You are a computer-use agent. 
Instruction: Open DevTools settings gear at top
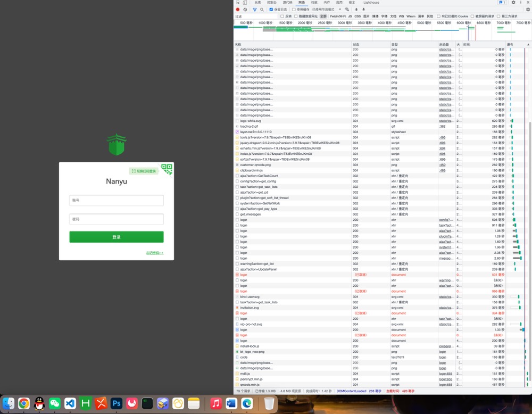[513, 2]
